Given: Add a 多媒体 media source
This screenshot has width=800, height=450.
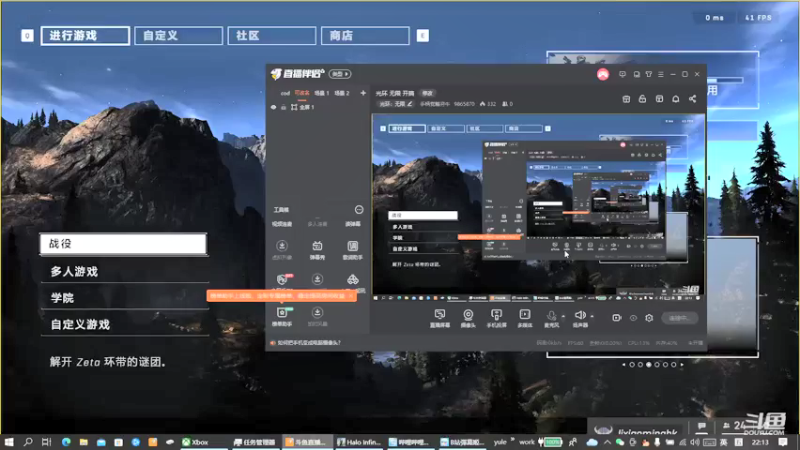Looking at the screenshot, I should [524, 318].
